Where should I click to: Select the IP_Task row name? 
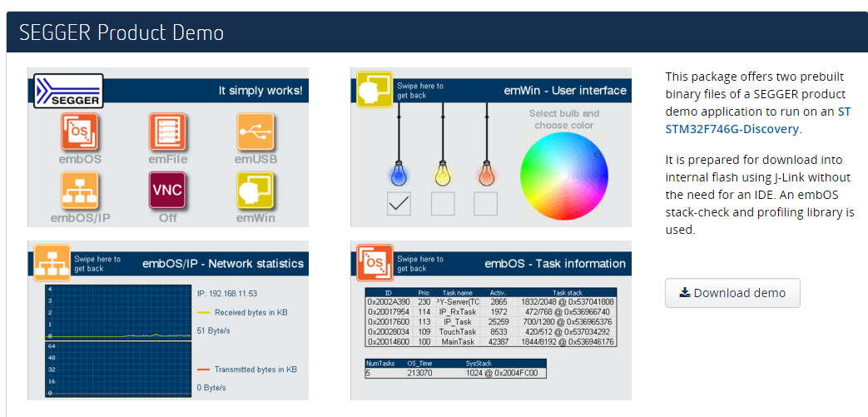[457, 322]
